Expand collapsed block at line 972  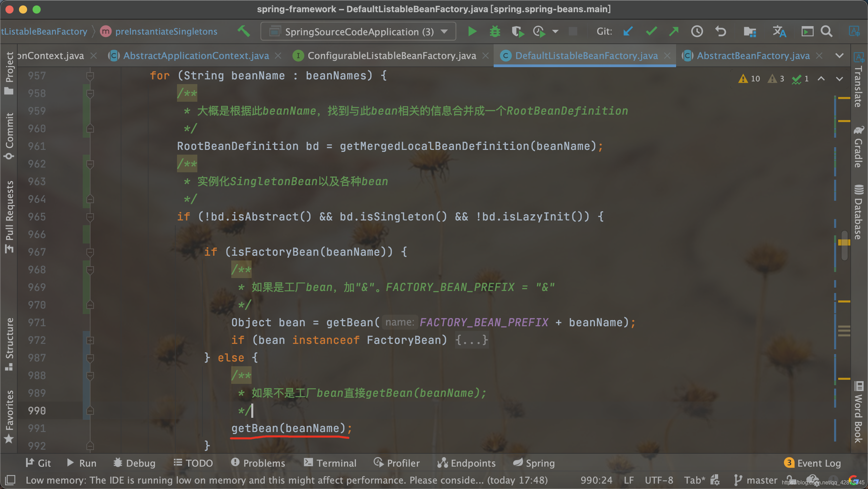[x=90, y=340]
